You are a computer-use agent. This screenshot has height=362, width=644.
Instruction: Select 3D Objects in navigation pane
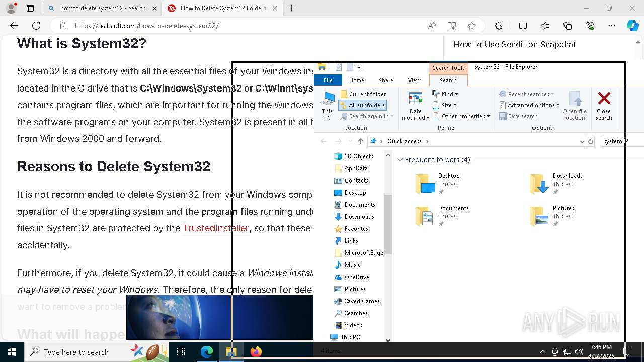click(x=354, y=156)
